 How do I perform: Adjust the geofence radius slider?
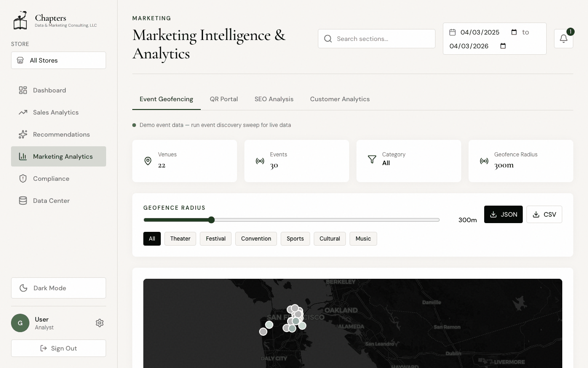(x=211, y=220)
